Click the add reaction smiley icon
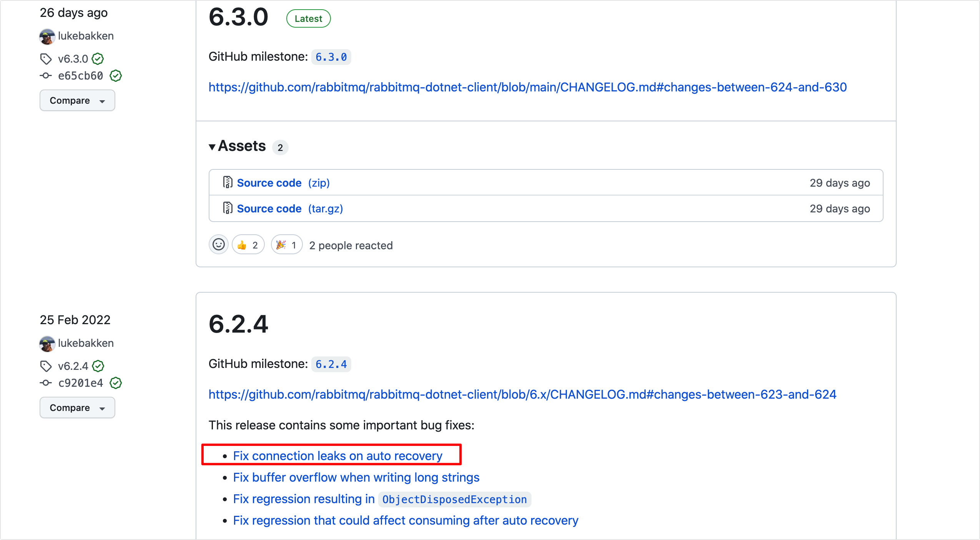 point(219,245)
